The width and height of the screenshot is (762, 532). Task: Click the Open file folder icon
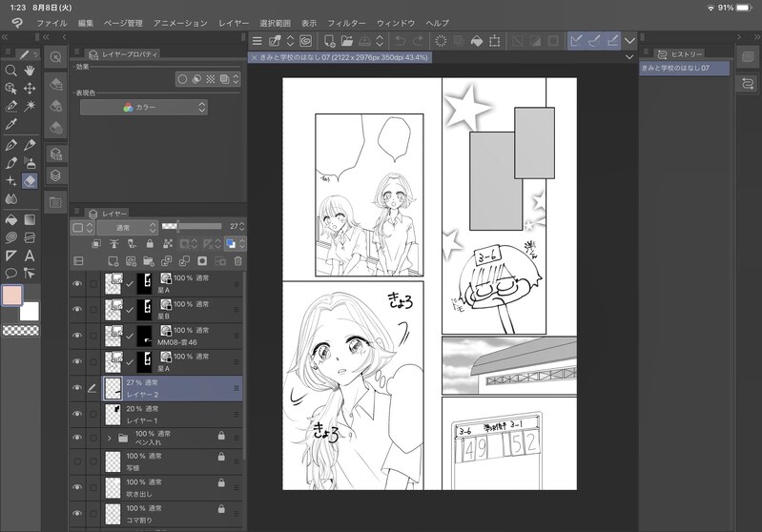[347, 41]
